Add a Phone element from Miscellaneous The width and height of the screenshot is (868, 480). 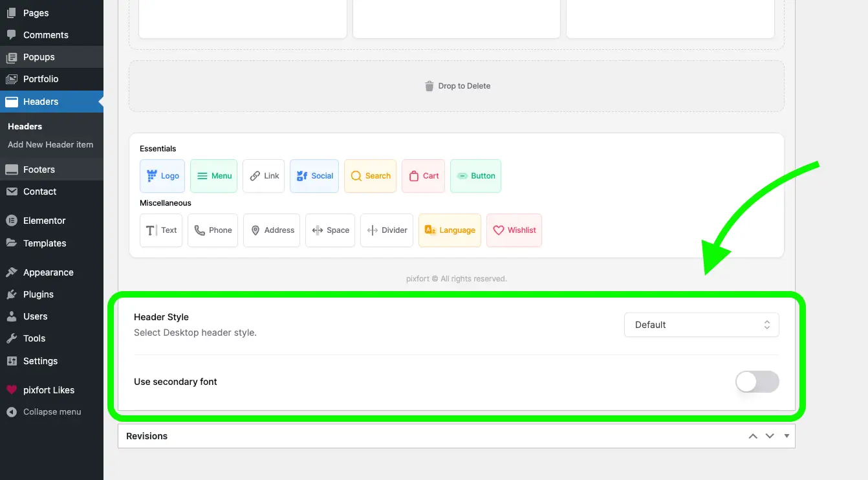(x=212, y=230)
